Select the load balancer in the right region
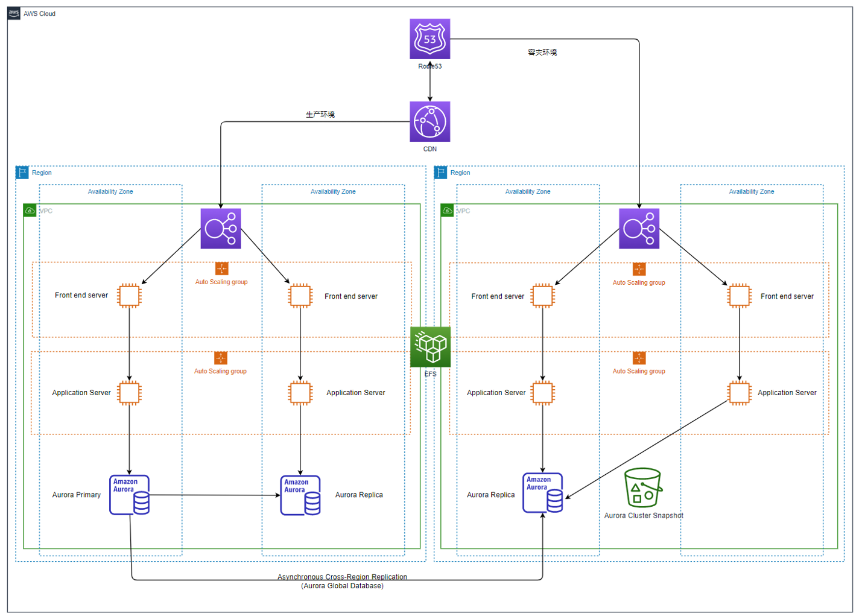This screenshot has width=859, height=616. (639, 229)
